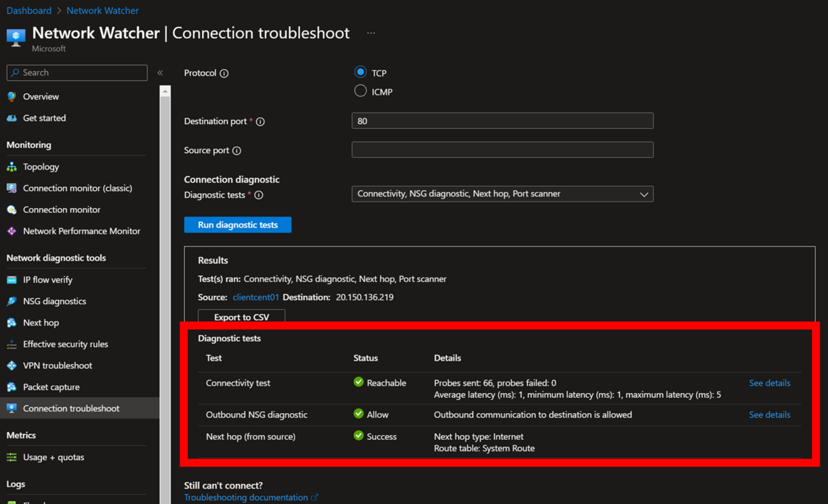
Task: Open the more options ellipsis in header
Action: tap(371, 33)
